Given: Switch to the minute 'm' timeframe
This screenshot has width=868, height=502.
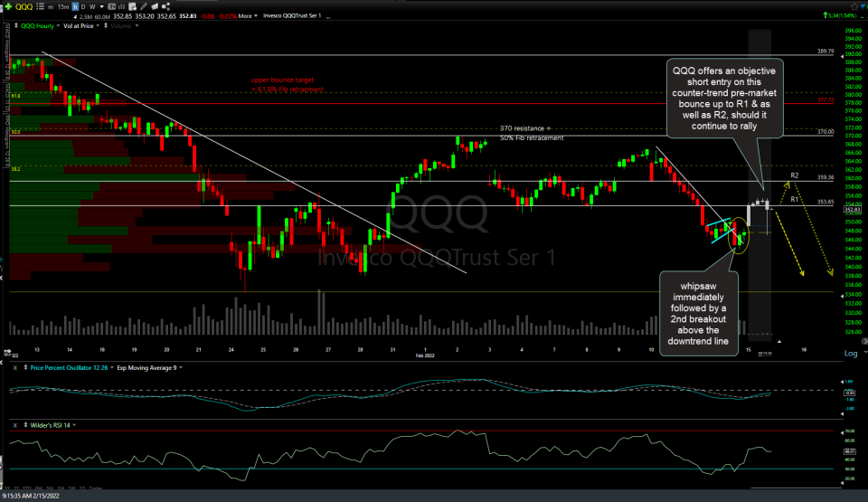Looking at the screenshot, I should click(x=51, y=6).
